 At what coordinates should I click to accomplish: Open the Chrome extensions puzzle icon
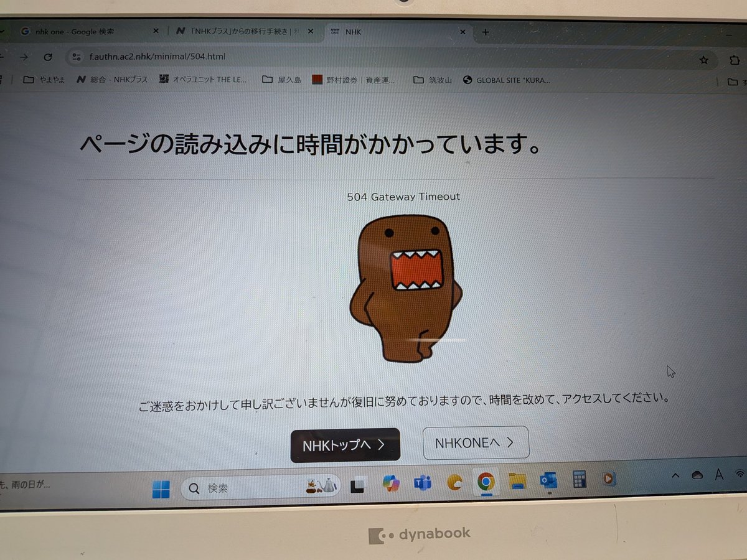tap(733, 60)
